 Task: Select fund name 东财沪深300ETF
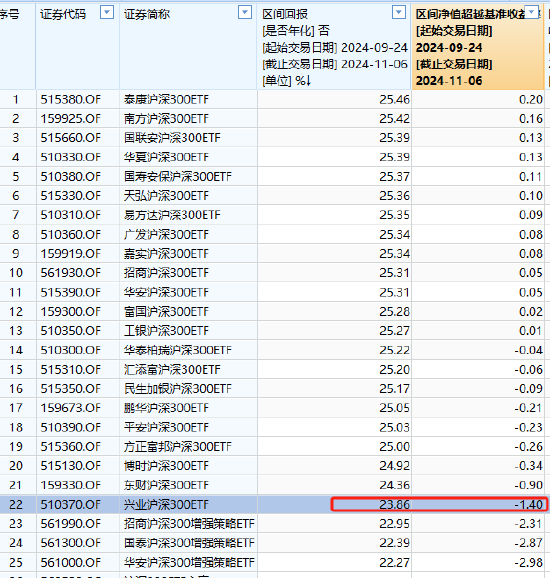166,485
